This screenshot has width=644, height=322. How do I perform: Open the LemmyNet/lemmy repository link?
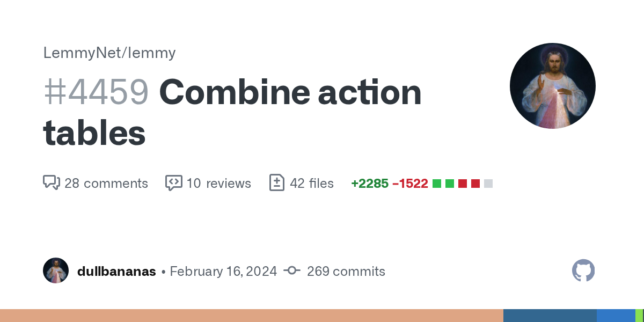tap(109, 53)
